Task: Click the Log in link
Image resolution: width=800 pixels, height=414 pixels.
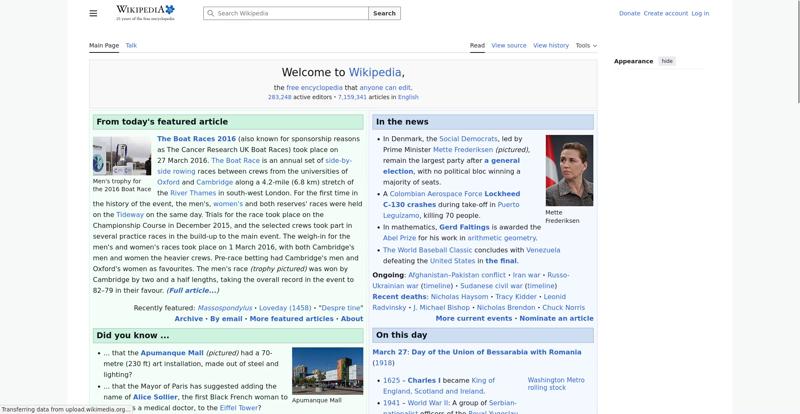Action: pyautogui.click(x=700, y=13)
